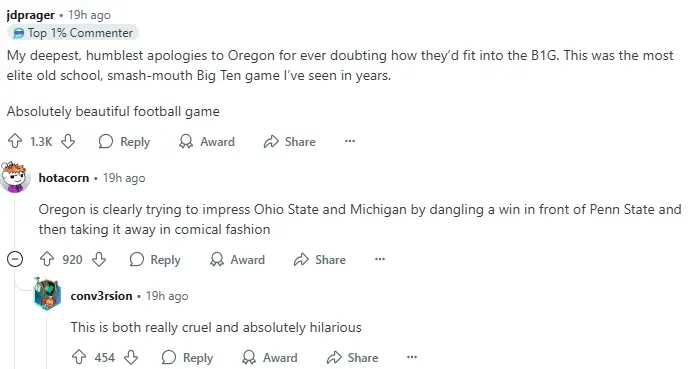Open more options on jdprager's comment
The image size is (689, 369).
[x=350, y=141]
